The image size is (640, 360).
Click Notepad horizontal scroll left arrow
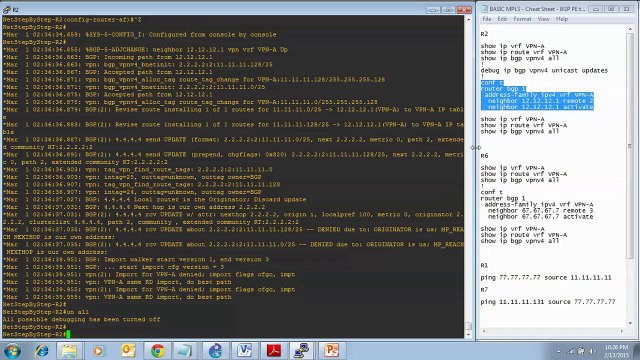(x=484, y=331)
